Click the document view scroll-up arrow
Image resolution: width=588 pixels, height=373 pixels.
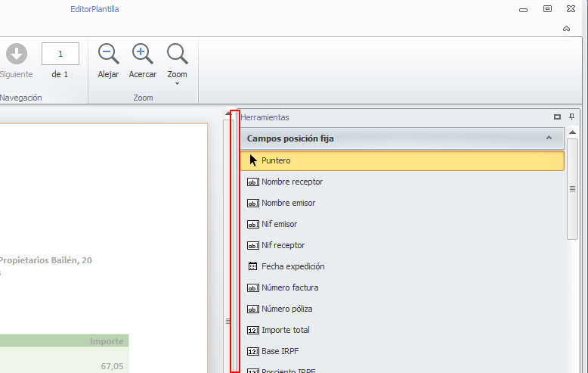(x=227, y=113)
